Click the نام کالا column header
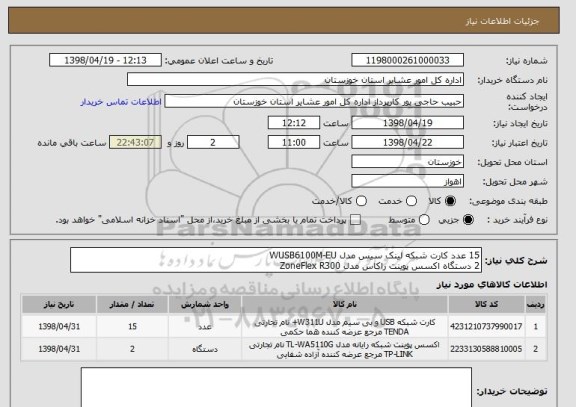This screenshot has height=407, width=576. click(345, 304)
